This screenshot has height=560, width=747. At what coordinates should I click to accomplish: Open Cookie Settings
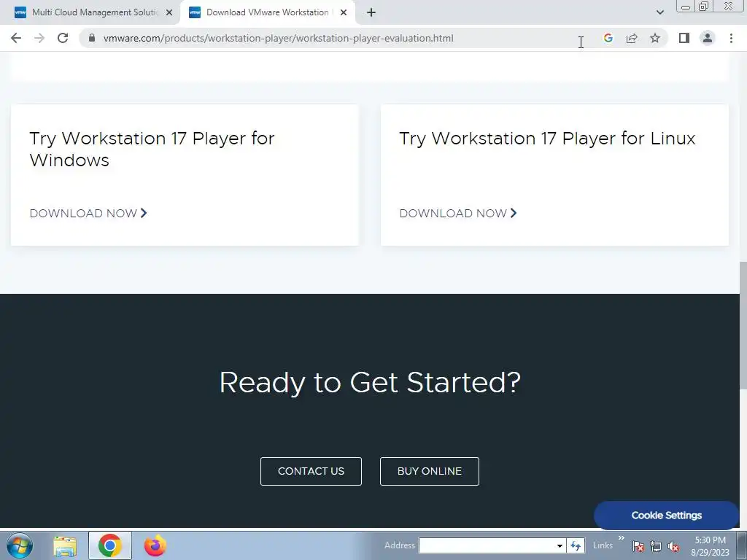pos(666,516)
